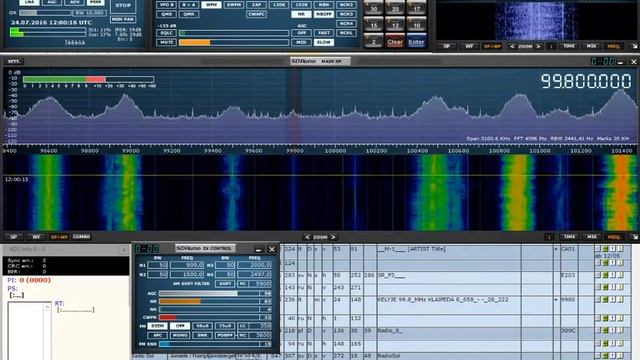The height and width of the screenshot is (360, 640).
Task: Select SP+WF in the Aux SP panel
Action: [x=492, y=46]
